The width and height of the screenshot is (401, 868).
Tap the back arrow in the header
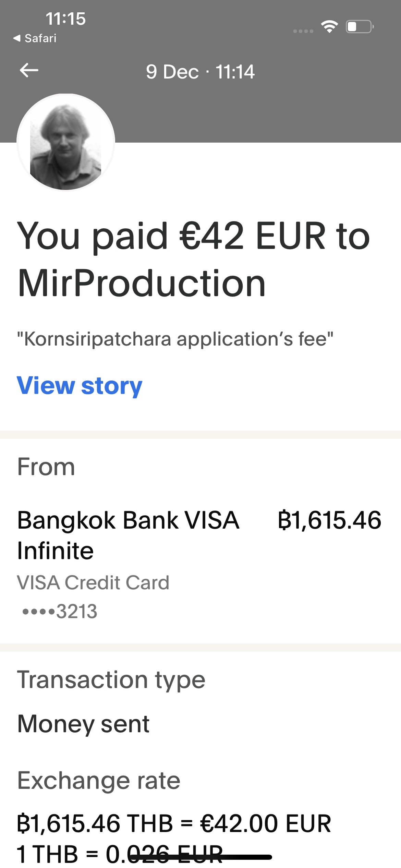point(29,71)
